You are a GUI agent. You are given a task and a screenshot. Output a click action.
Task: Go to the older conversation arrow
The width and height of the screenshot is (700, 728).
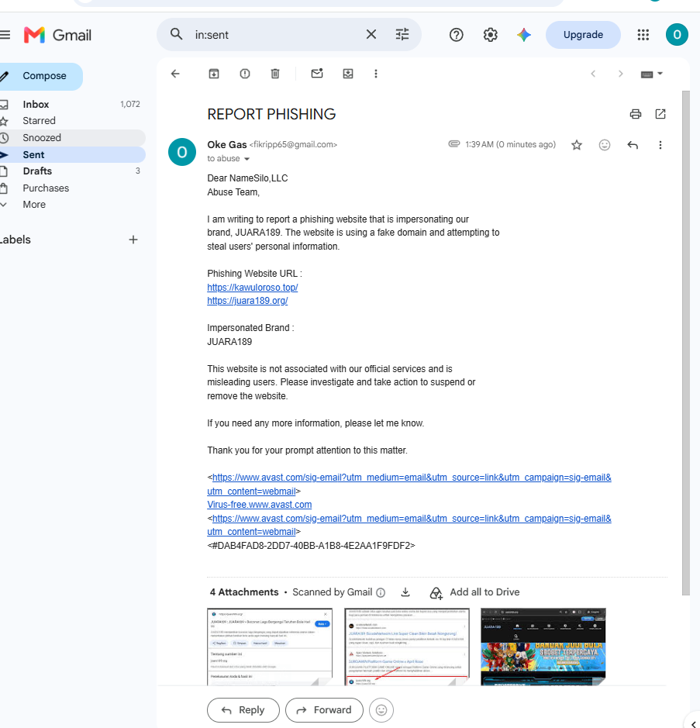click(620, 74)
